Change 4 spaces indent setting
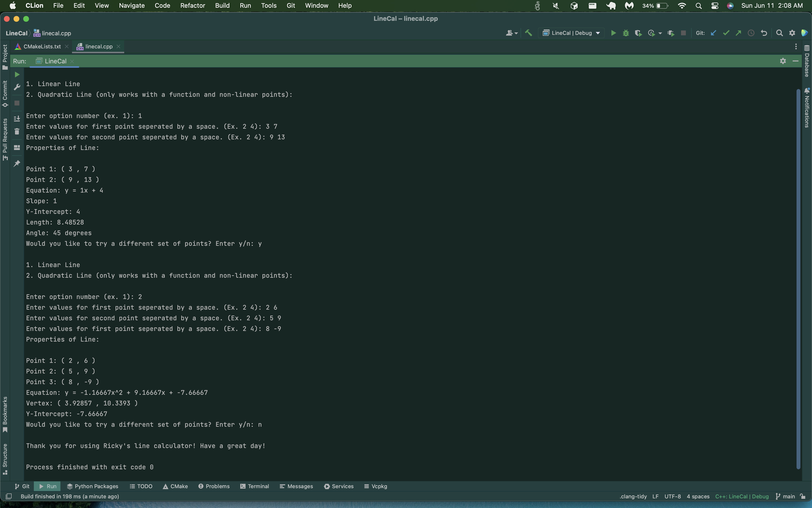Viewport: 812px width, 508px height. (x=698, y=496)
